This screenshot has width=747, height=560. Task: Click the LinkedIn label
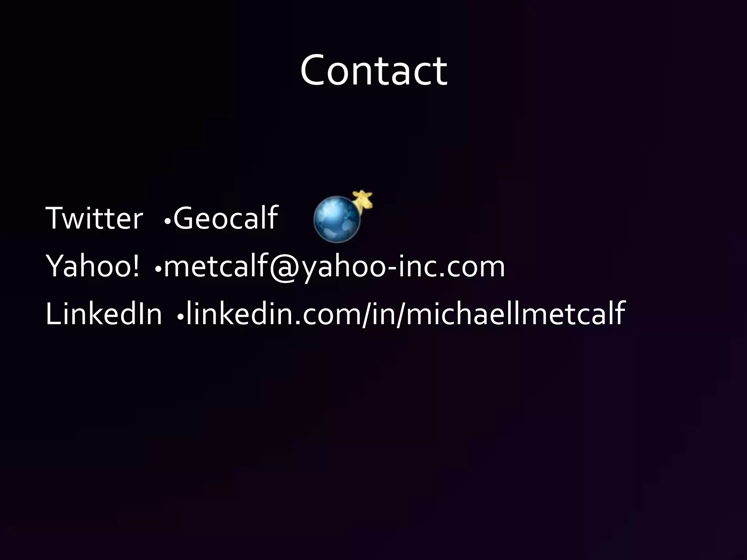104,314
